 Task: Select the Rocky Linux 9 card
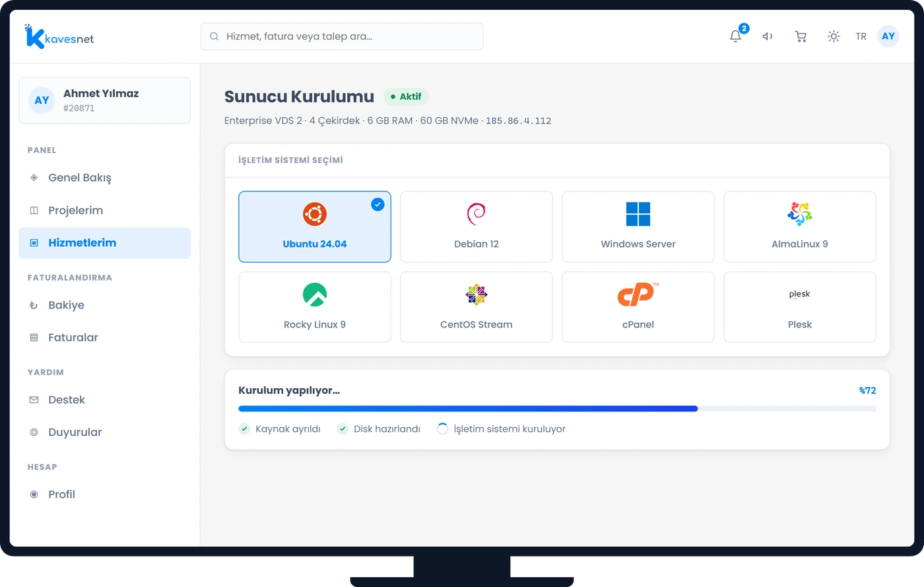pos(315,307)
